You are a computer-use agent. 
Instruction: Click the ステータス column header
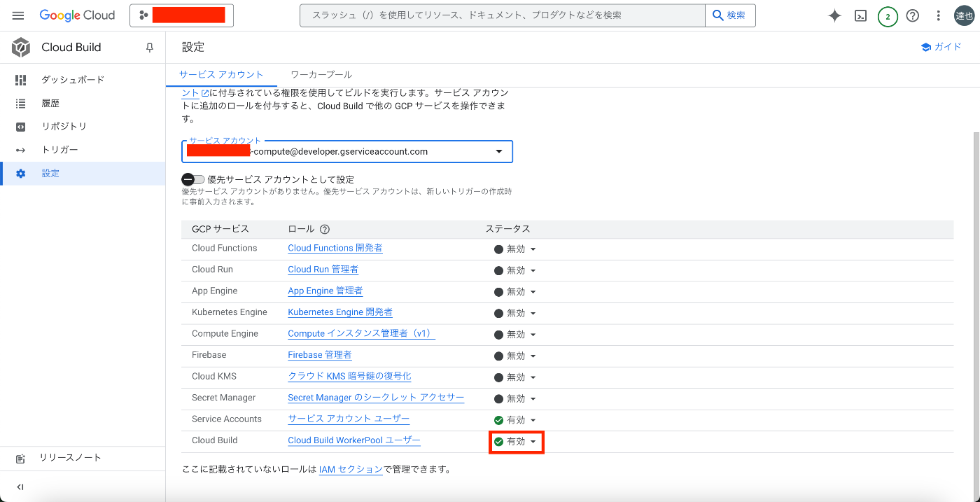[x=507, y=229]
